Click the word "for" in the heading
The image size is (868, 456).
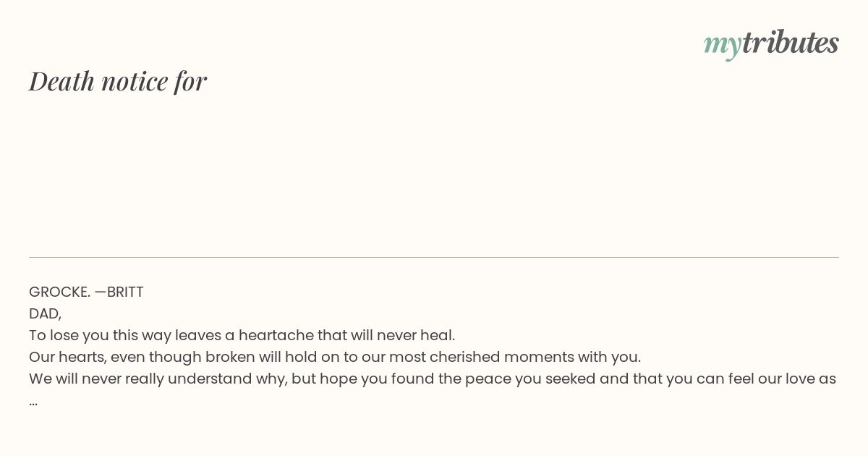point(191,81)
